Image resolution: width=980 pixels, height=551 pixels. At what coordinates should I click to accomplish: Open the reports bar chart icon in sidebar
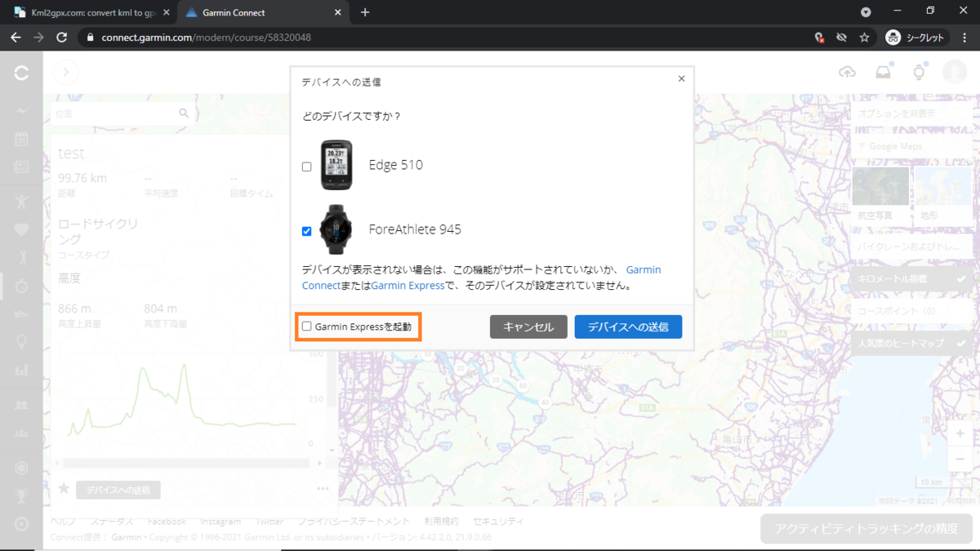pyautogui.click(x=22, y=370)
